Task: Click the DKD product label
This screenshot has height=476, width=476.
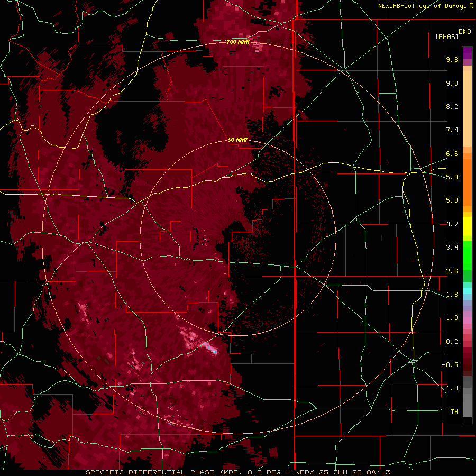Action: tap(464, 32)
